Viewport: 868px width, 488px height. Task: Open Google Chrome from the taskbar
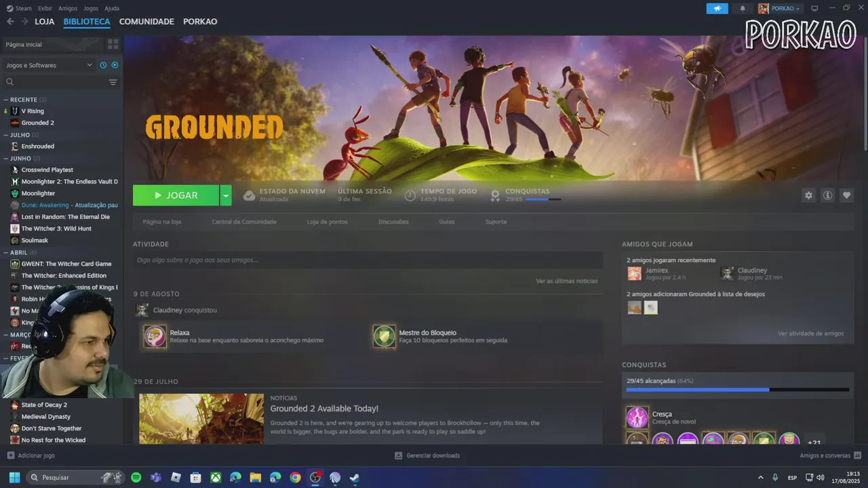coord(295,477)
